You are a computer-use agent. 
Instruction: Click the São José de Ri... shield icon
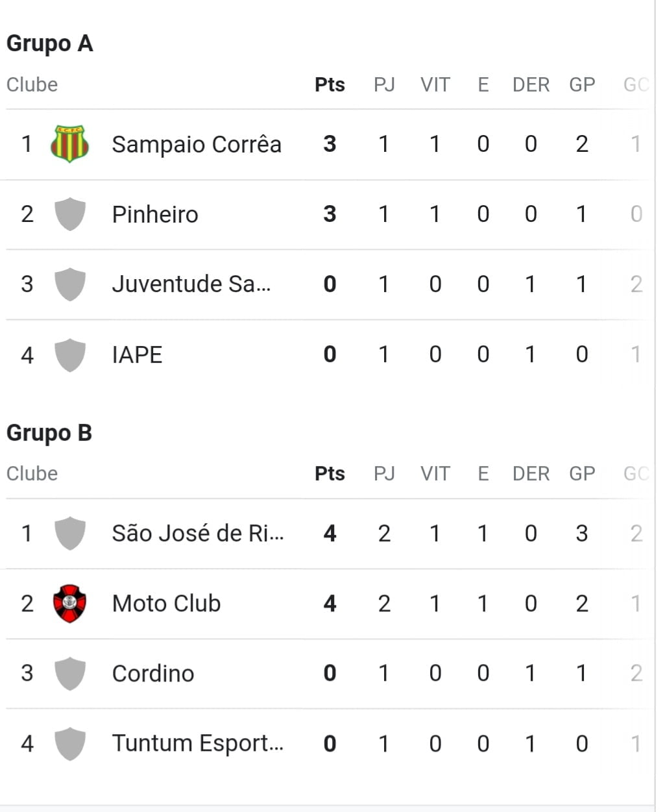point(69,534)
